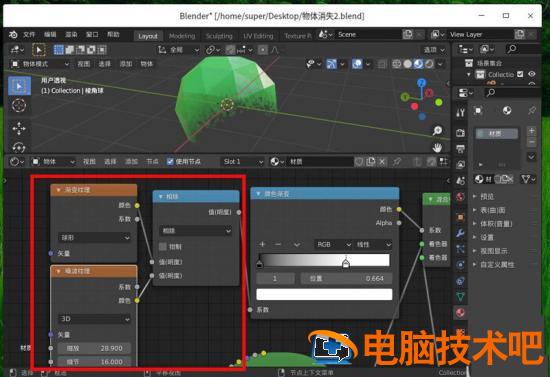
Task: Toggle X-ray mode in viewport header
Action: [x=382, y=64]
